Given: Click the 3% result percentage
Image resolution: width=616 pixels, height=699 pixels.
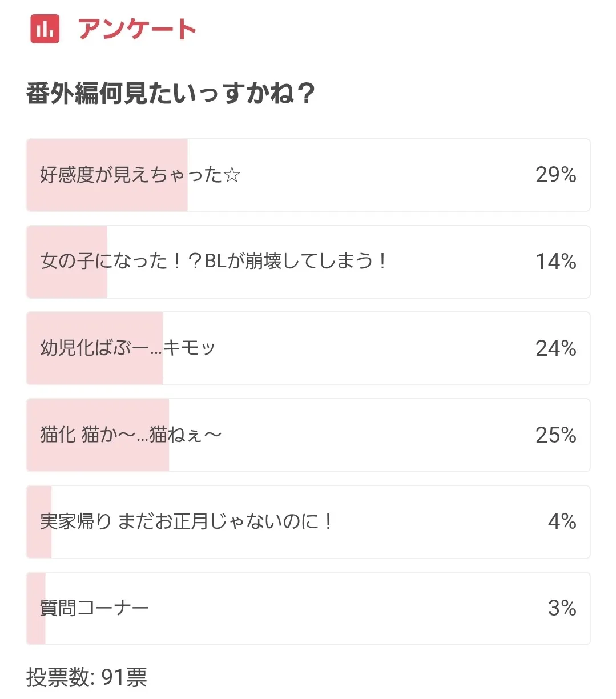Looking at the screenshot, I should pos(562,608).
